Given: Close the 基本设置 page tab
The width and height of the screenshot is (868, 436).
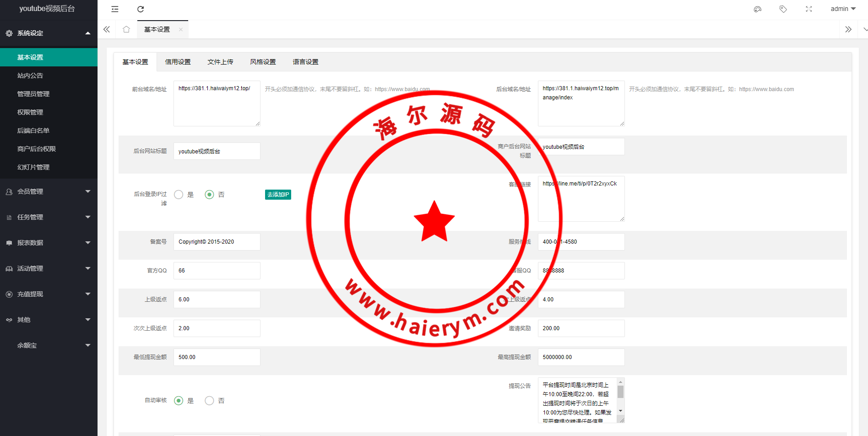Looking at the screenshot, I should click(x=181, y=30).
